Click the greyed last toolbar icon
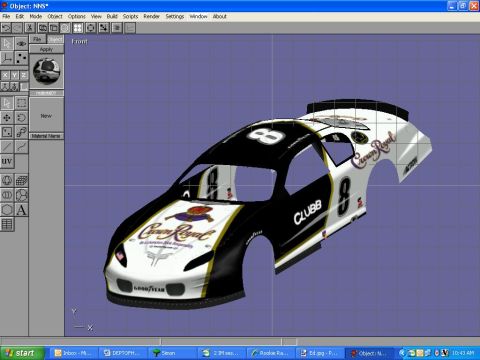The width and height of the screenshot is (480, 360). point(130,28)
